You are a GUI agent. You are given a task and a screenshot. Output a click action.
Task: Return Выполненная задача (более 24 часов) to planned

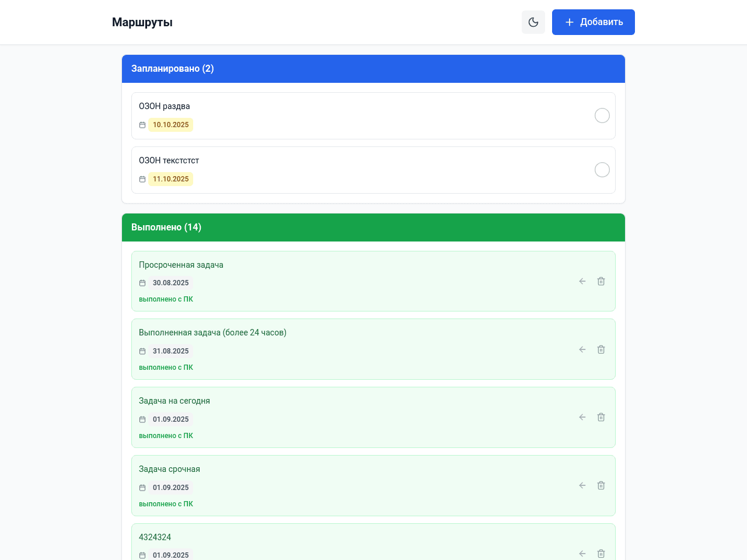coord(582,349)
